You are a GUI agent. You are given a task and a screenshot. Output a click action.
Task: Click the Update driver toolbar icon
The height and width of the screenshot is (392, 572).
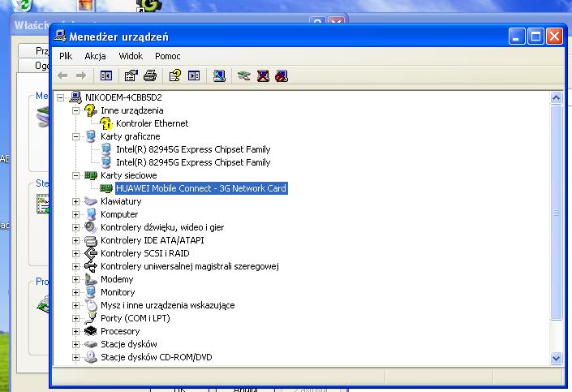click(x=243, y=75)
